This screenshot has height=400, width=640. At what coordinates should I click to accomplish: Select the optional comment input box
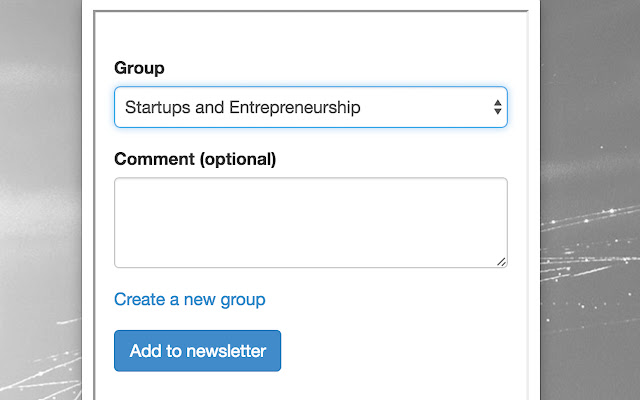click(310, 222)
